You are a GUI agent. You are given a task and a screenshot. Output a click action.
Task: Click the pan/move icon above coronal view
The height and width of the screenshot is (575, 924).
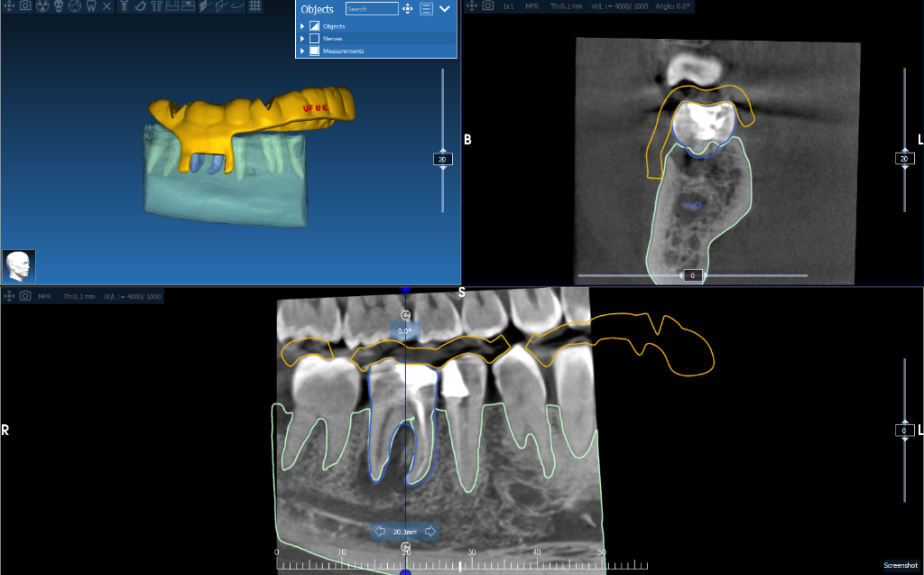point(471,6)
